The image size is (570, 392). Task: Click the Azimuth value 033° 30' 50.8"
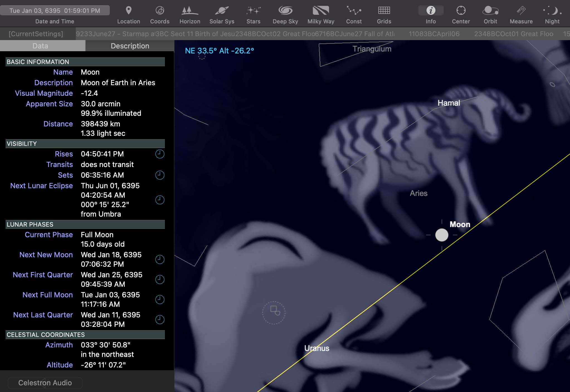pos(106,345)
